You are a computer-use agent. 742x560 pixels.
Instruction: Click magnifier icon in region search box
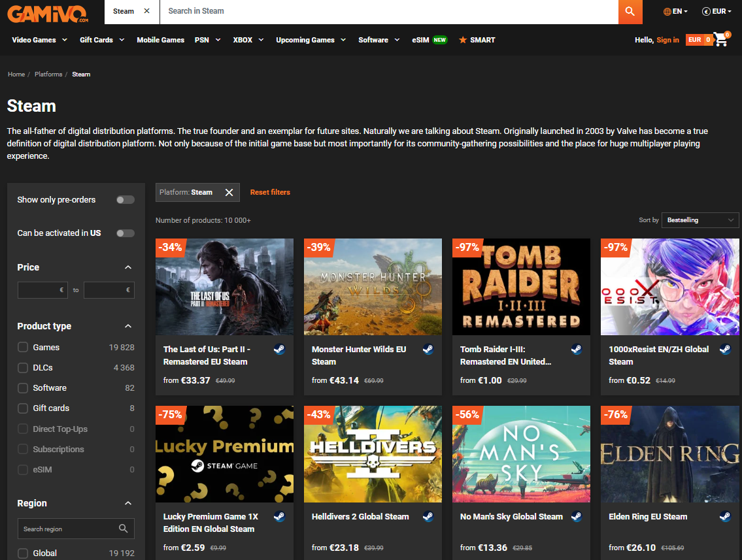(124, 529)
